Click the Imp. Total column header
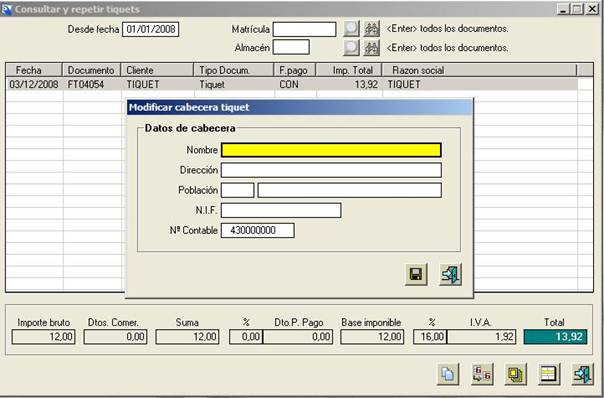The width and height of the screenshot is (604, 398). (x=349, y=70)
